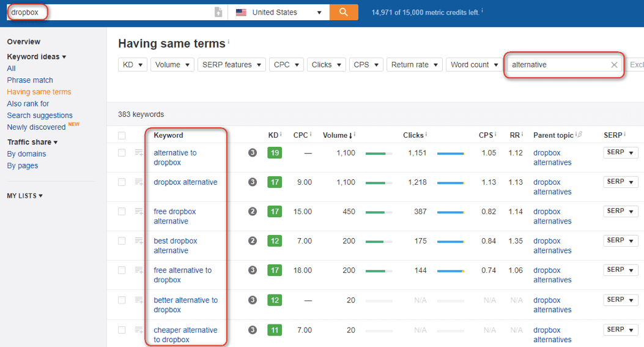Open SERP dropdown for 'free dropbox alternative'
The height and width of the screenshot is (347, 644).
[x=620, y=211]
